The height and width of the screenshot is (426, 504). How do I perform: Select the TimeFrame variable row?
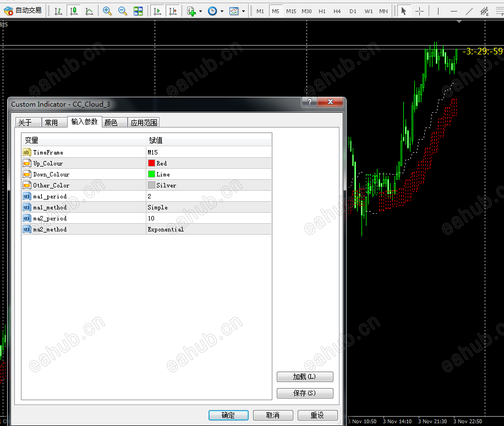(x=146, y=152)
